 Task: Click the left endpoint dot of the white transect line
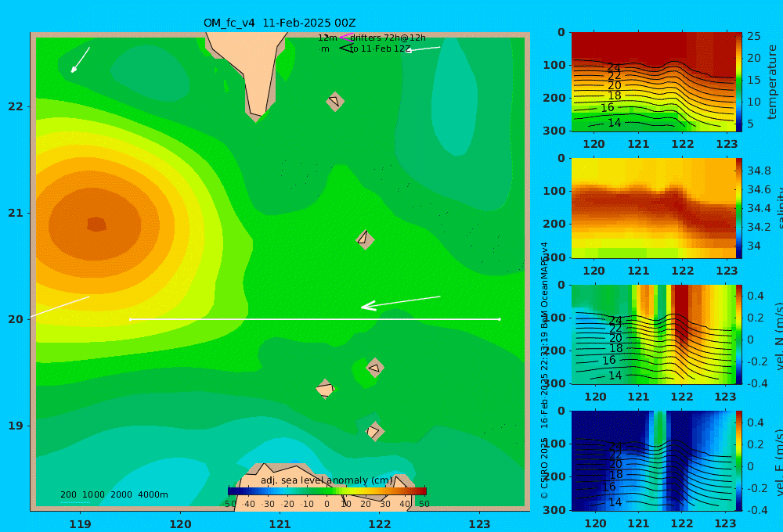click(x=130, y=319)
